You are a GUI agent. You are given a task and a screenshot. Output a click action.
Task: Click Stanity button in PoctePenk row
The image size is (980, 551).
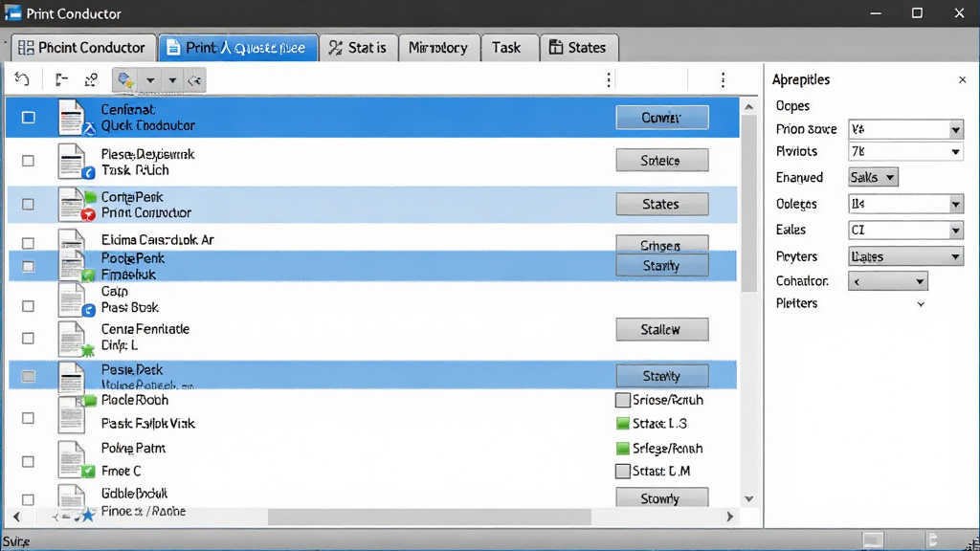[x=662, y=266]
